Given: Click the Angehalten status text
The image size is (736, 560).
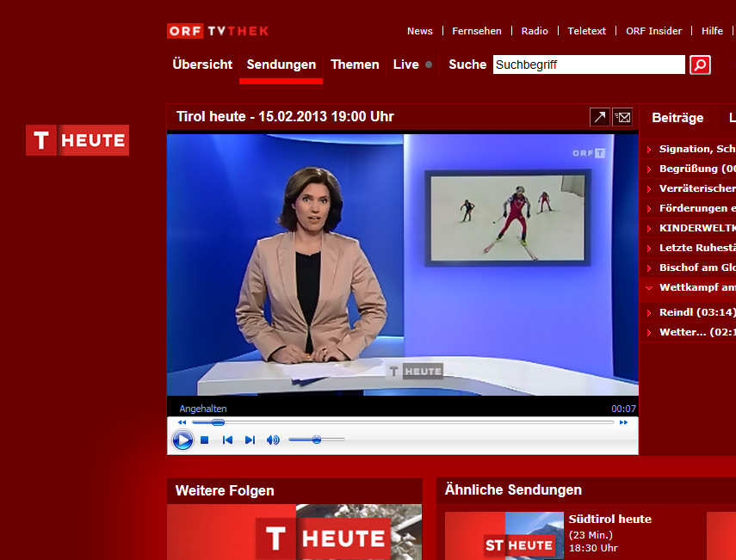Looking at the screenshot, I should pos(203,409).
